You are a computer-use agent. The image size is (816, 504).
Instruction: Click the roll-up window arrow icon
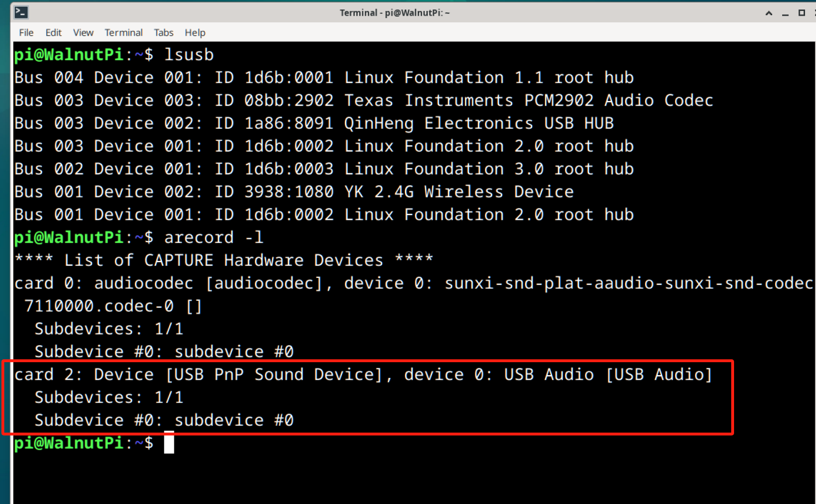click(x=769, y=13)
